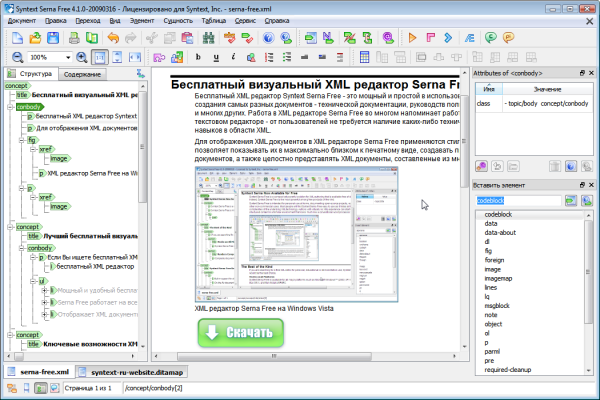This screenshot has height=400, width=600.
Task: Insert a numbered list from the toolbar
Action: click(269, 57)
